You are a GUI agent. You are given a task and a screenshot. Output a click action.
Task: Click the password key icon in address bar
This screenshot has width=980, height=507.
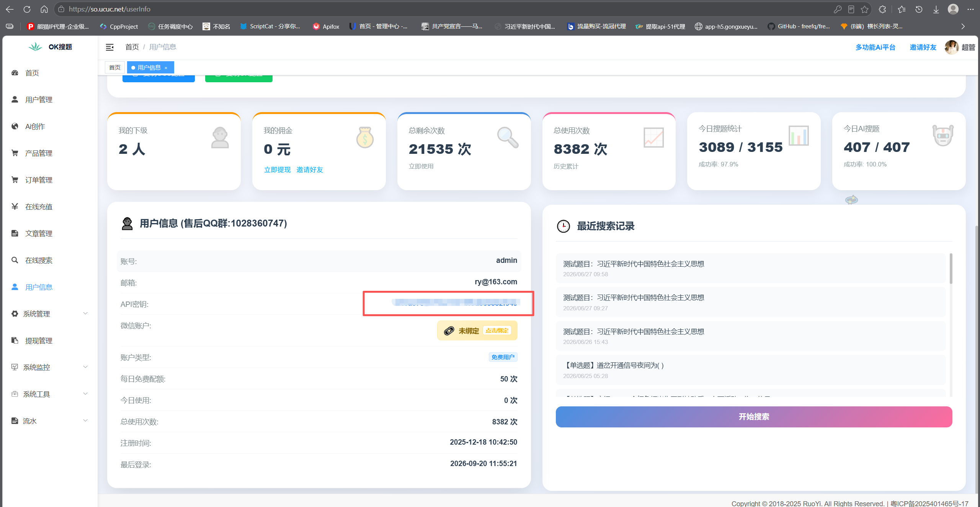click(838, 9)
